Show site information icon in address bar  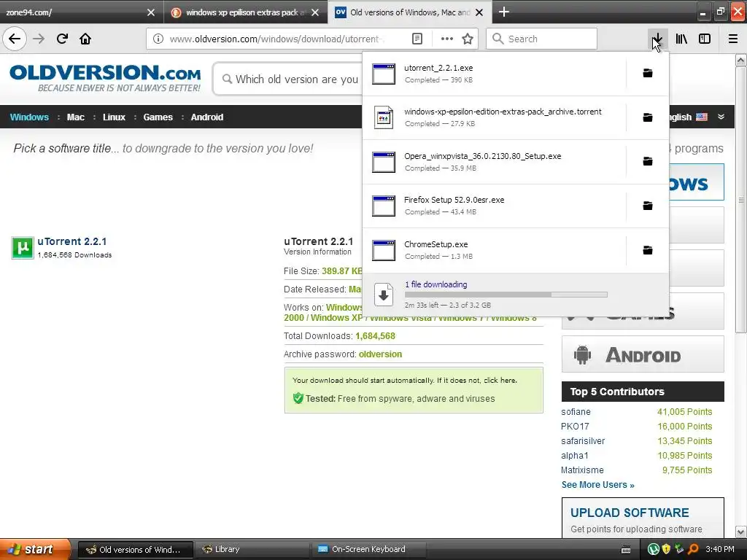click(158, 39)
